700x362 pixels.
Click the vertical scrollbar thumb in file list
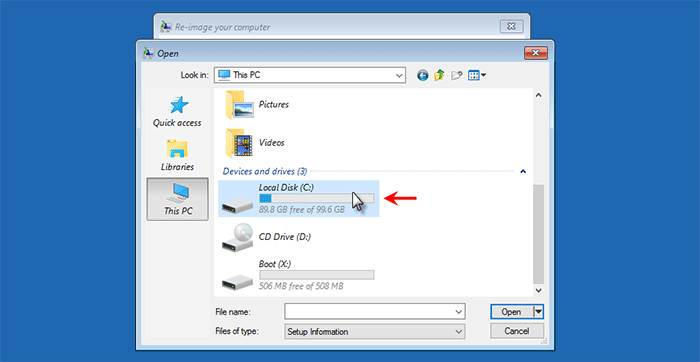(538, 233)
